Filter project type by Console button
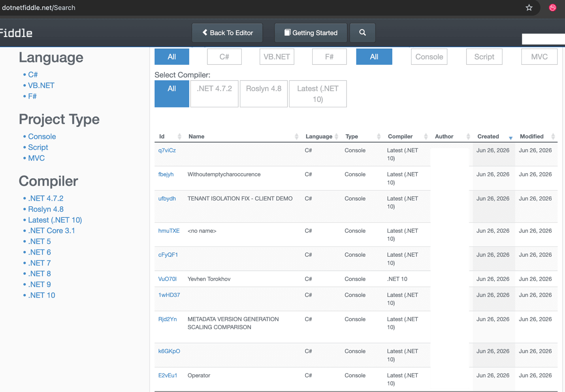 click(429, 57)
